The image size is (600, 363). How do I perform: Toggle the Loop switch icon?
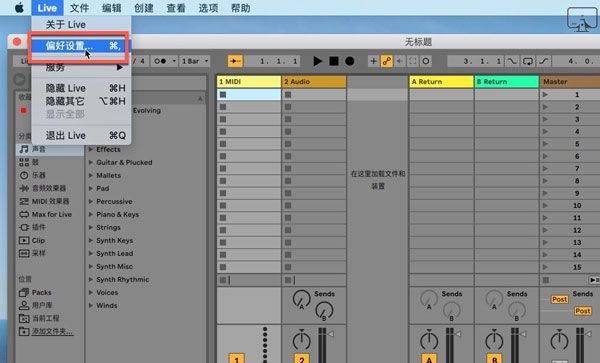[x=528, y=61]
